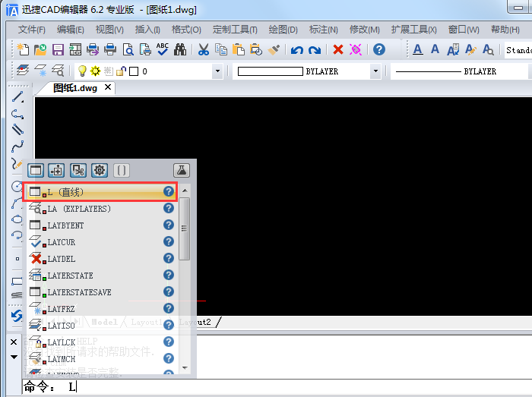The width and height of the screenshot is (532, 397).
Task: Toggle layer viewport freeze icon
Action: click(108, 71)
